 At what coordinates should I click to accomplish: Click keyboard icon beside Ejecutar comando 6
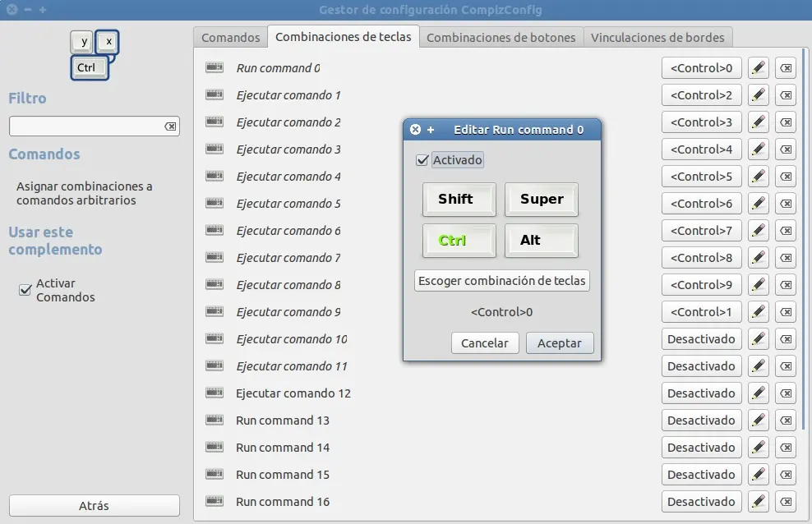[x=215, y=230]
